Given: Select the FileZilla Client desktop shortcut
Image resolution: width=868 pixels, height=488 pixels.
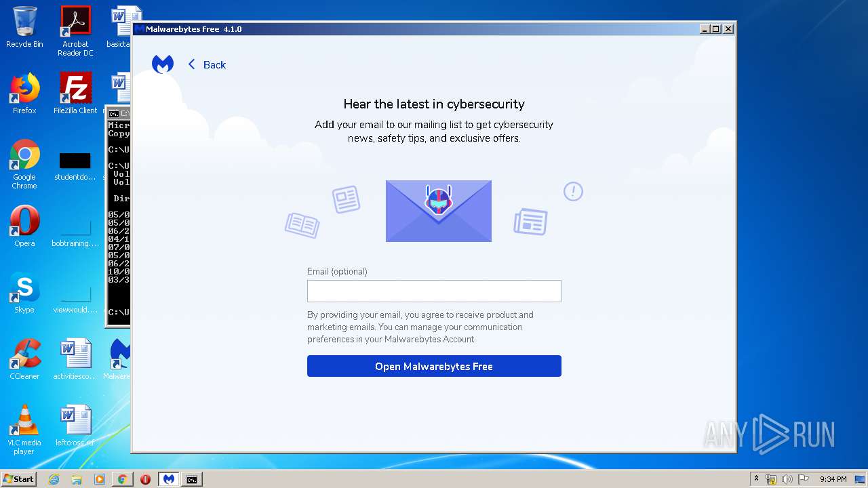Looking at the screenshot, I should click(75, 94).
